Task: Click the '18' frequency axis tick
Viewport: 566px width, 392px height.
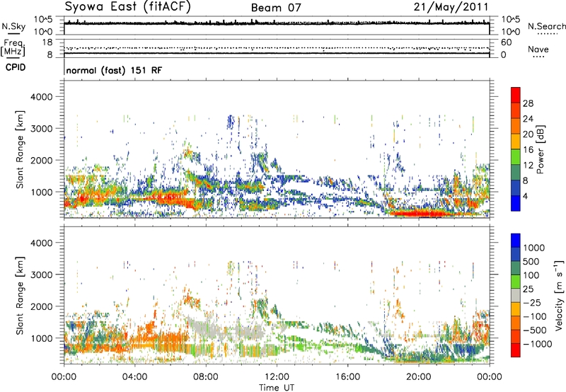Action: [47, 42]
